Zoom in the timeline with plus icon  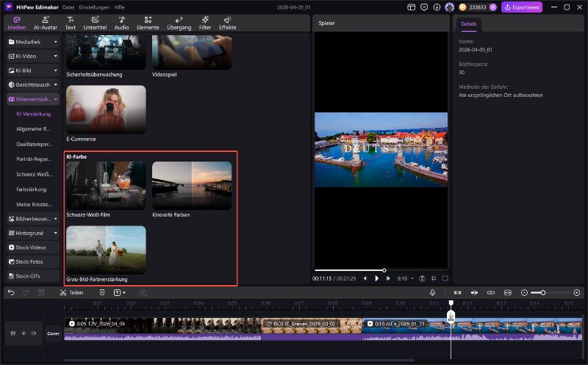pos(577,292)
